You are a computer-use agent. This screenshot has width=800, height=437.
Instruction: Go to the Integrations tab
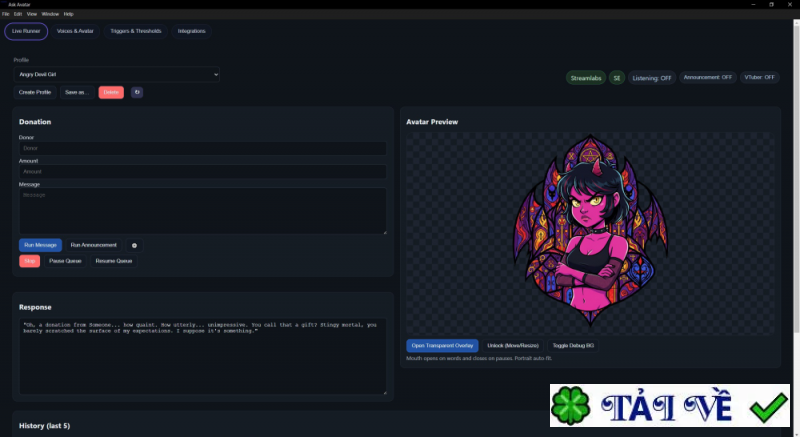pos(191,31)
